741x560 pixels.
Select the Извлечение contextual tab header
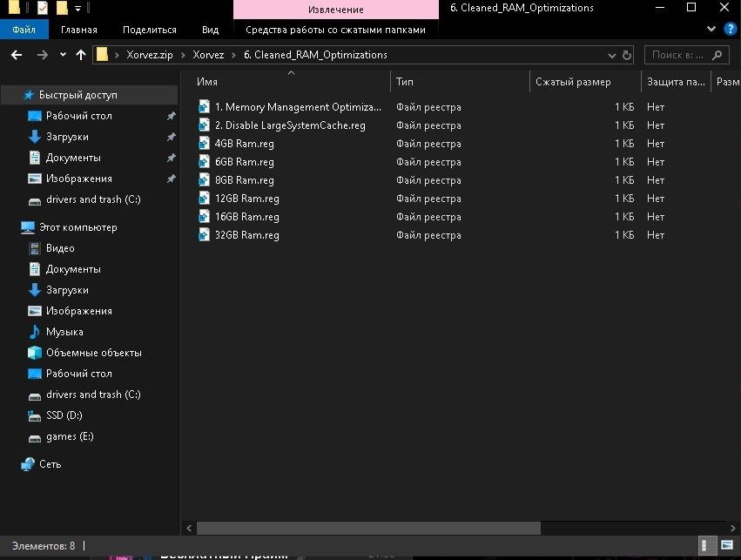335,10
